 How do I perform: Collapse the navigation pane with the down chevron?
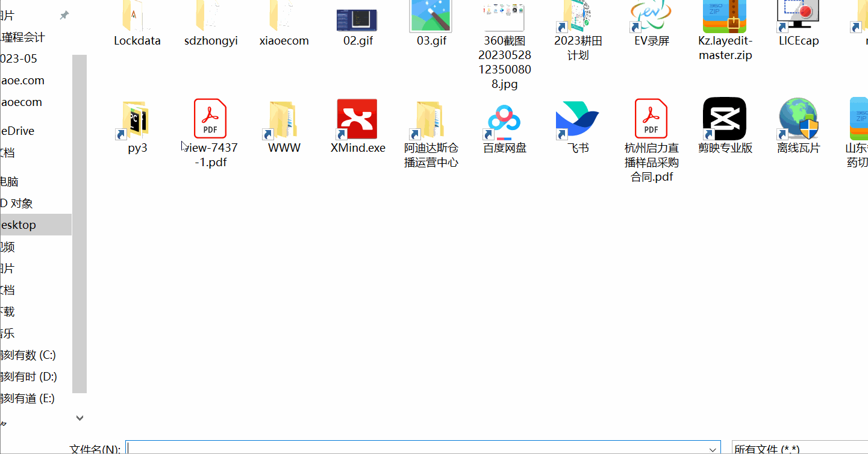point(79,418)
